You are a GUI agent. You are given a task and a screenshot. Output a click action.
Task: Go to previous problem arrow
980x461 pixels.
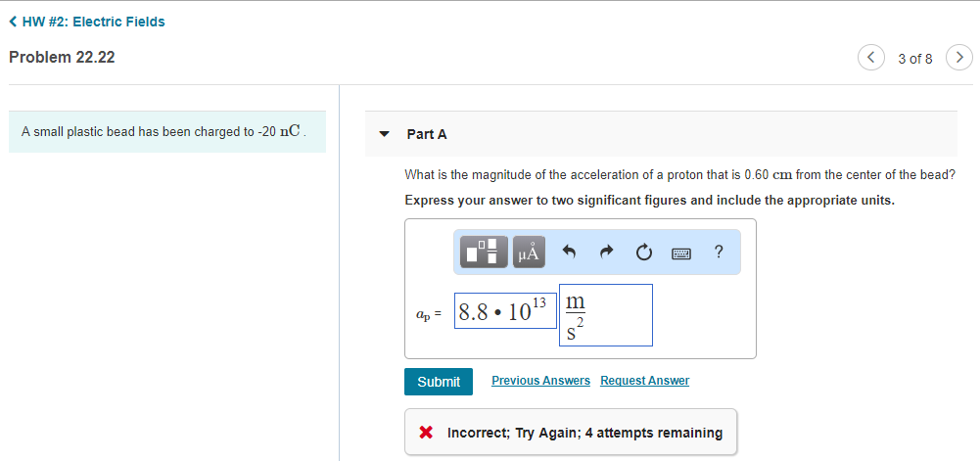[870, 58]
